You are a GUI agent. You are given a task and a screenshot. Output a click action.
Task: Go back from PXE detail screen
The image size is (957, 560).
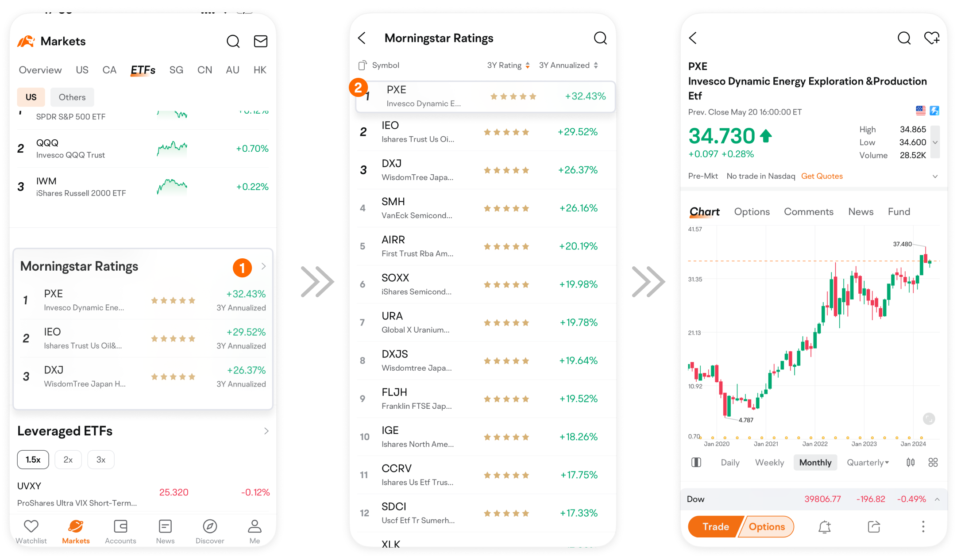click(x=693, y=38)
